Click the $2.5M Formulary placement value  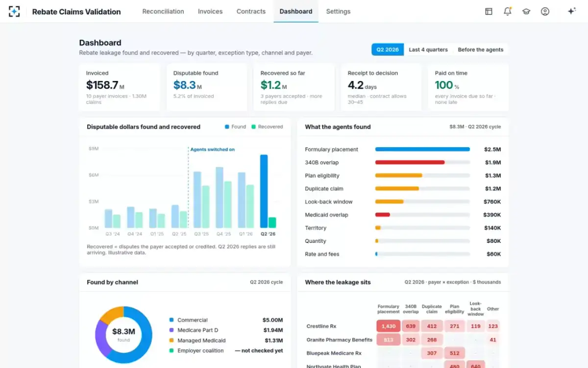(x=492, y=149)
